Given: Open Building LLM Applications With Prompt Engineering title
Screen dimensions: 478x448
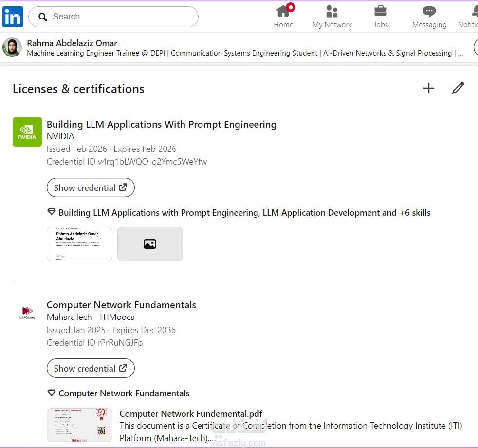Looking at the screenshot, I should click(x=162, y=124).
